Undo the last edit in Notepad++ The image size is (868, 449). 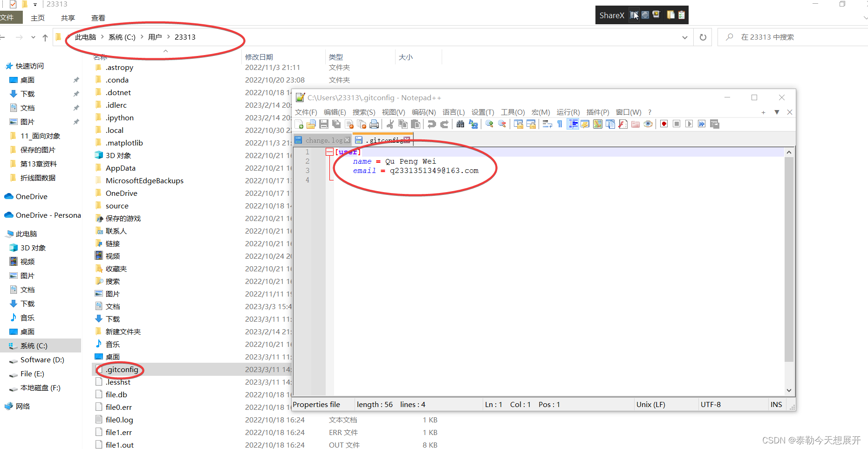(432, 124)
